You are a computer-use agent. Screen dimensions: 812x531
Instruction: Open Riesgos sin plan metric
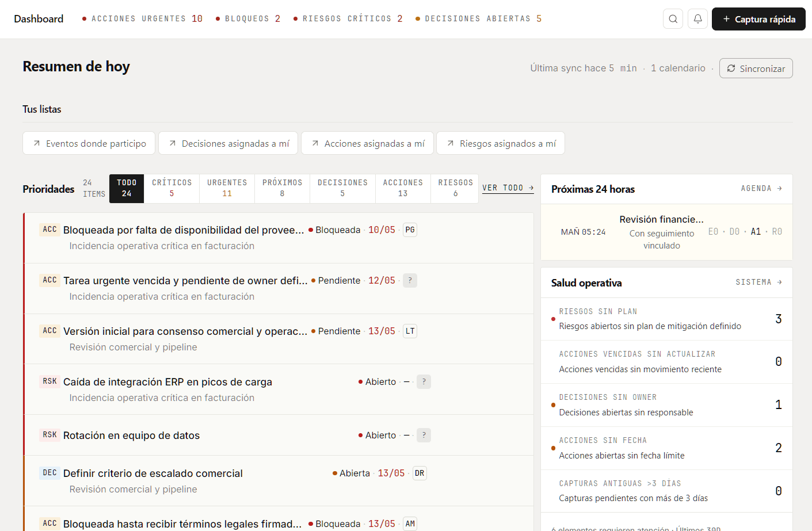(666, 319)
